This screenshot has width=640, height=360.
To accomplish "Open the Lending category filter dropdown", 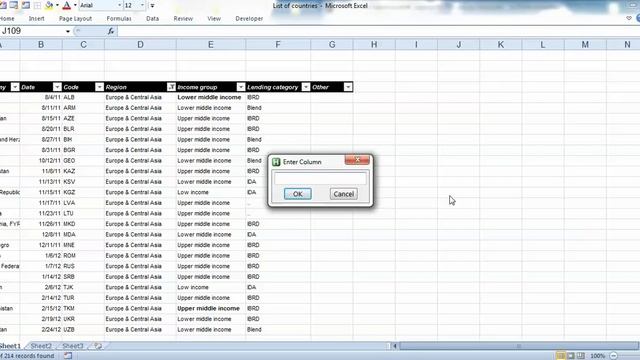I will click(x=306, y=87).
